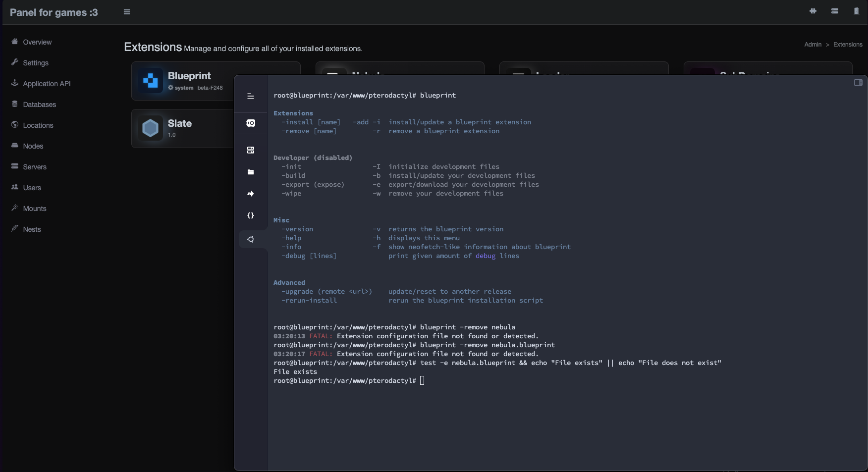Click the terminal cursor at the prompt
The height and width of the screenshot is (472, 868).
tap(422, 380)
